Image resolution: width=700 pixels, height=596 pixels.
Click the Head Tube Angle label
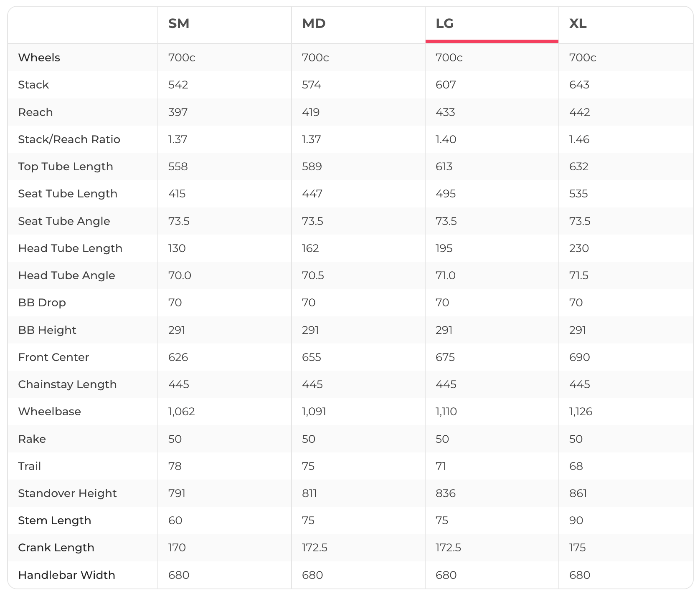tap(66, 275)
